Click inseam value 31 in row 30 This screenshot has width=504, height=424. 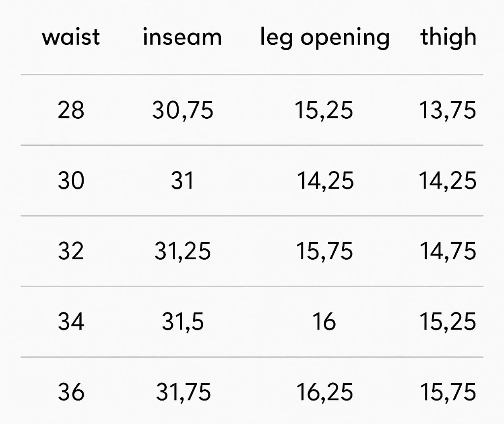click(183, 181)
